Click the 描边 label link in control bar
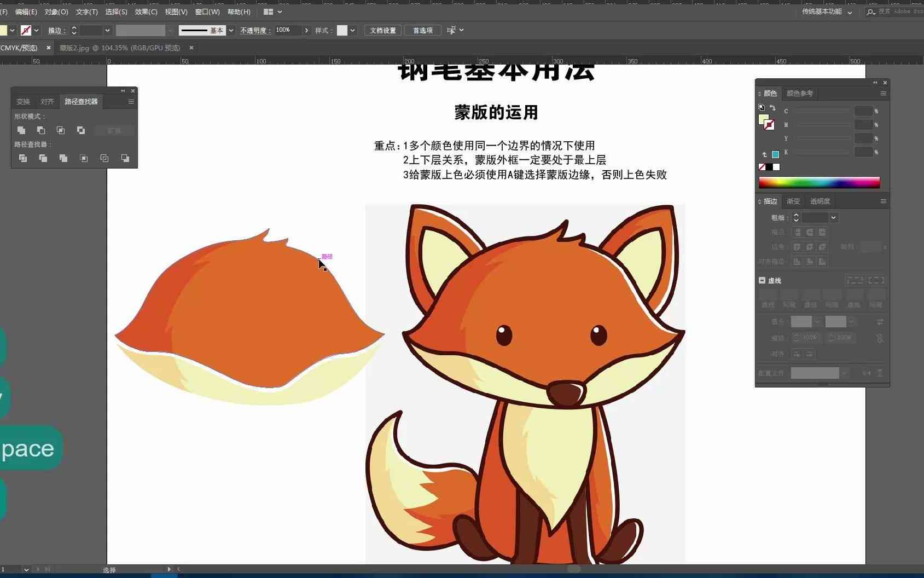The width and height of the screenshot is (924, 578). point(57,30)
